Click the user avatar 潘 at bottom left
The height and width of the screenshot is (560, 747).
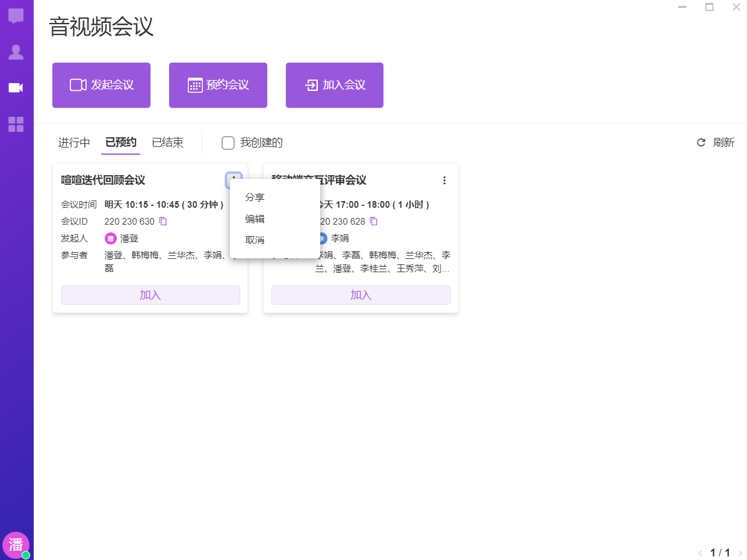tap(15, 544)
